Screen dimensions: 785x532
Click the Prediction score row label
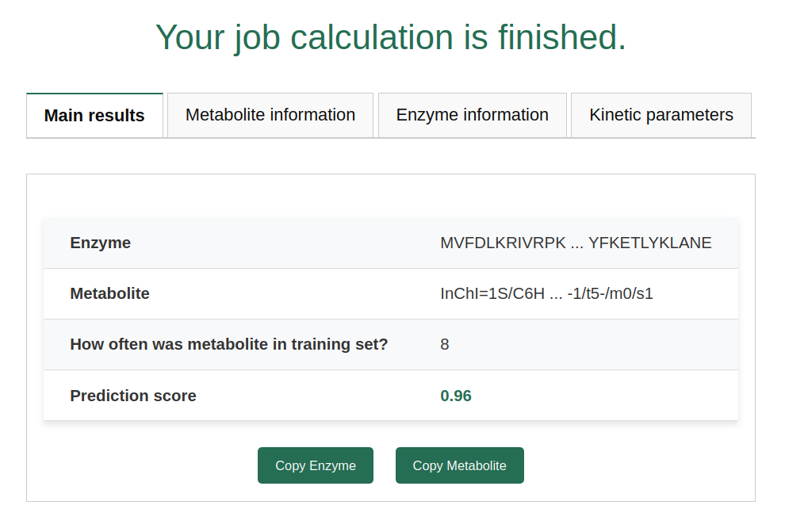(x=133, y=396)
